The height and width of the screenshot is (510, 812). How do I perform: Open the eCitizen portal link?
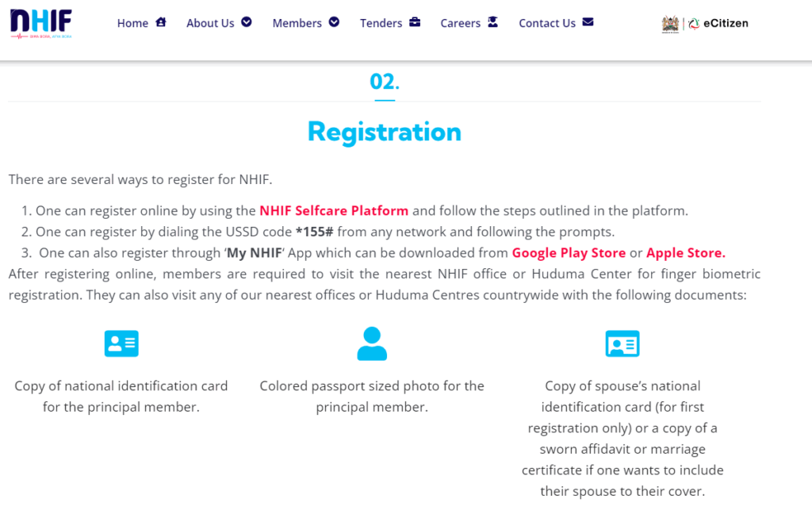[718, 23]
